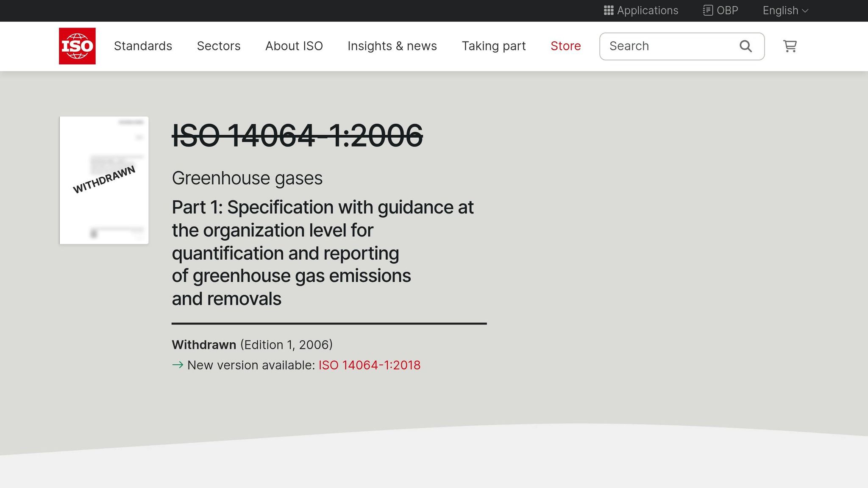Switch to the Sectors section
Viewport: 868px width, 488px height.
pos(219,46)
